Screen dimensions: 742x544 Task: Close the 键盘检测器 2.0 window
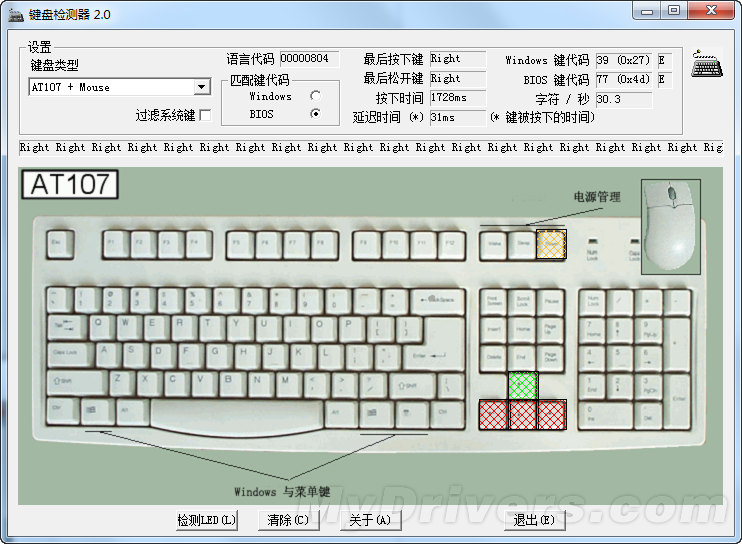coord(712,10)
